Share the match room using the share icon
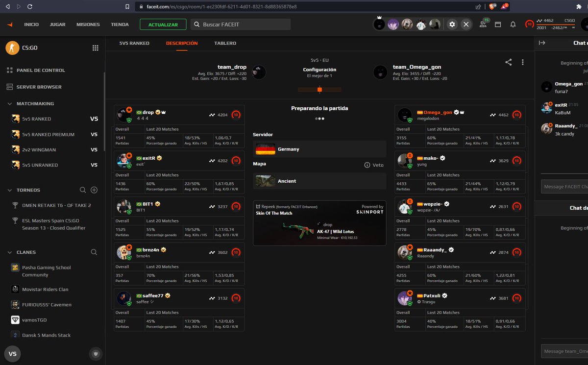Viewport: 588px width, 365px height. [509, 62]
